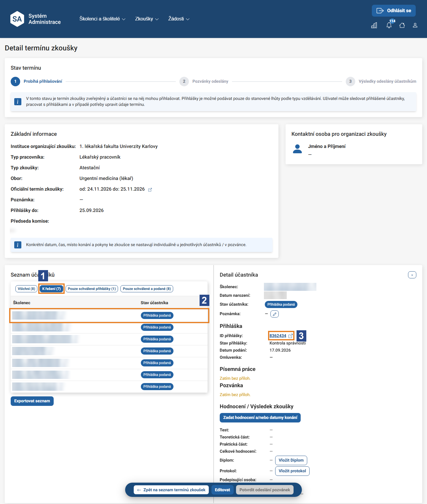427x504 pixels.
Task: Click the Stav účastníka column header
Action: [x=154, y=303]
